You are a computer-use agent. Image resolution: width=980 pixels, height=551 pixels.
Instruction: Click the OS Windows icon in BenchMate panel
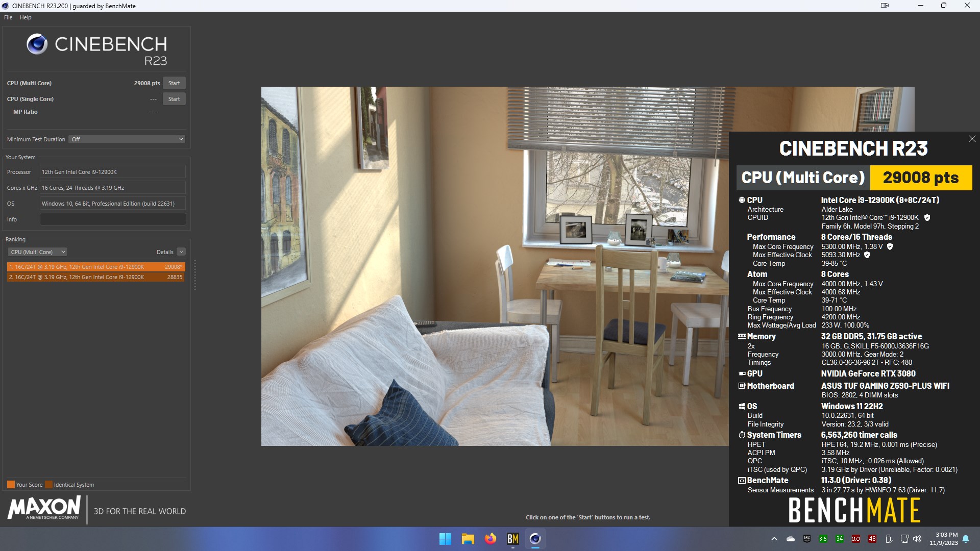tap(742, 406)
